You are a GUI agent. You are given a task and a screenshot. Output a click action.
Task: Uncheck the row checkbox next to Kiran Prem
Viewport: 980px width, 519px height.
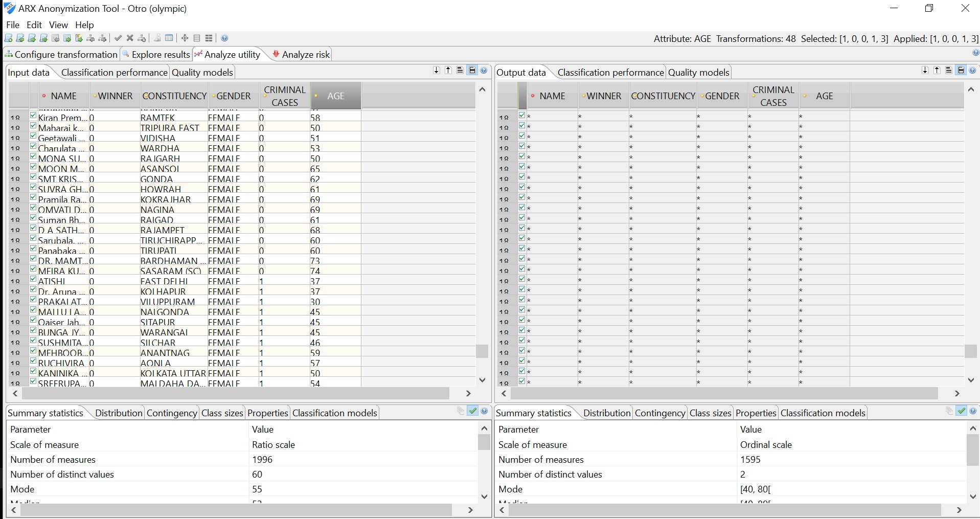[33, 116]
